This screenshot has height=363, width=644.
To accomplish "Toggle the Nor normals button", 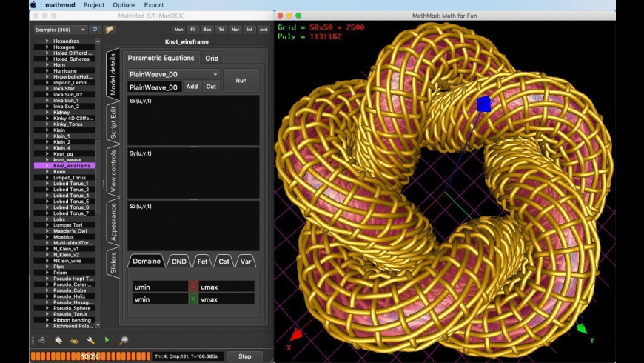I will coord(235,30).
